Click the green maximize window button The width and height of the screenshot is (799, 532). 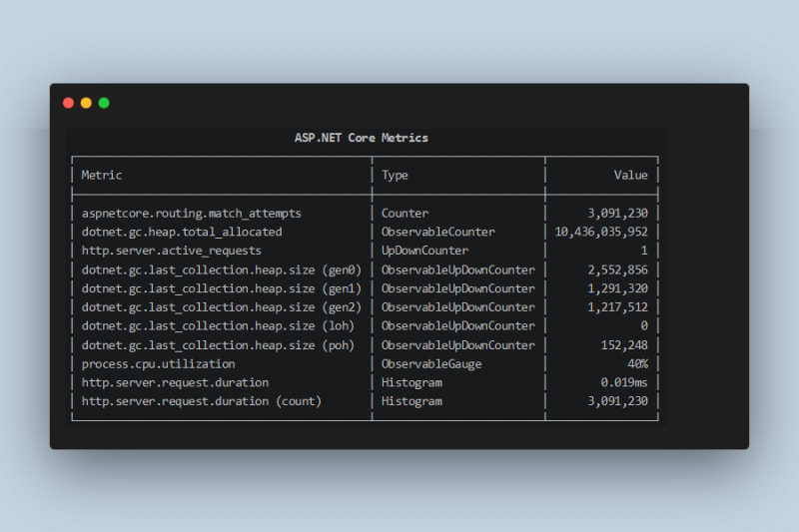click(104, 103)
